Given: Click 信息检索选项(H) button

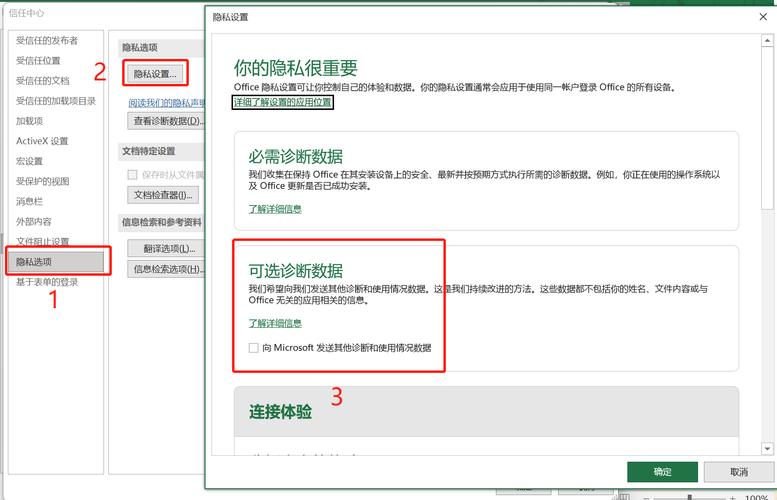Looking at the screenshot, I should 166,269.
